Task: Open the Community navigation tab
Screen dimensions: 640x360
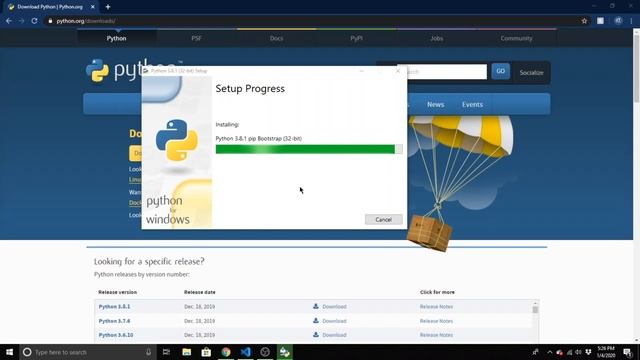Action: coord(516,38)
